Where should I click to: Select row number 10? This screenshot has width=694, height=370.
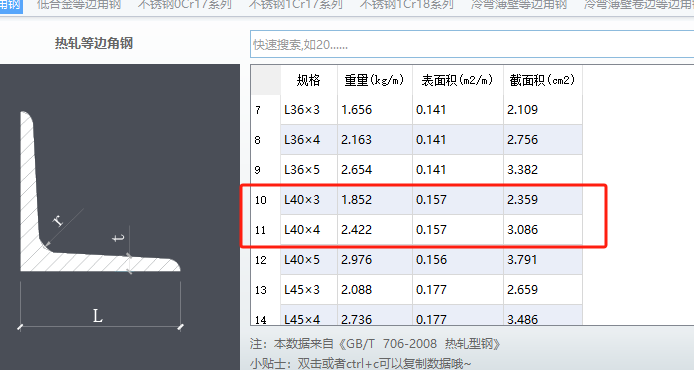pos(266,200)
